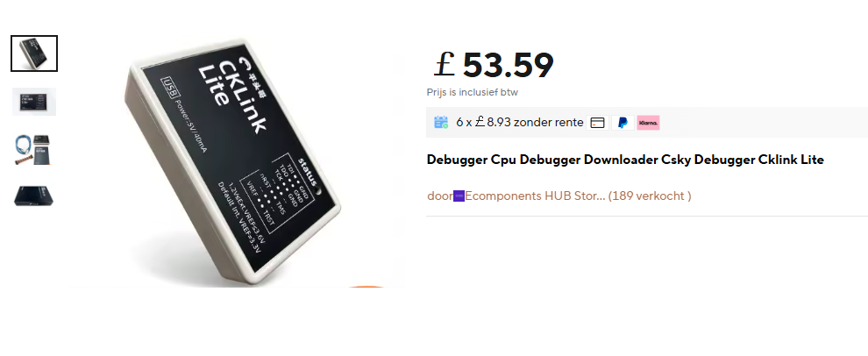868x356 pixels.
Task: Click the 53.59 price amount
Action: (x=508, y=65)
